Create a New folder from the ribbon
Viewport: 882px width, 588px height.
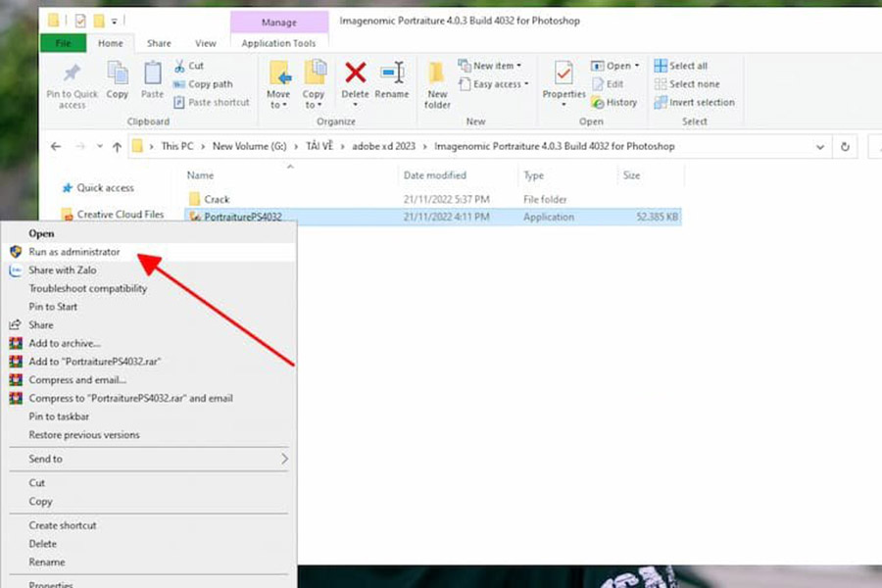point(437,84)
